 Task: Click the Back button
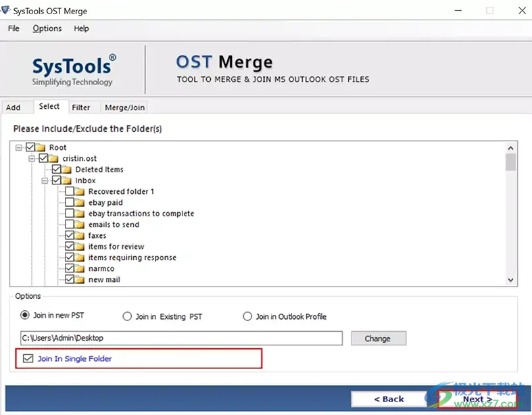point(389,399)
